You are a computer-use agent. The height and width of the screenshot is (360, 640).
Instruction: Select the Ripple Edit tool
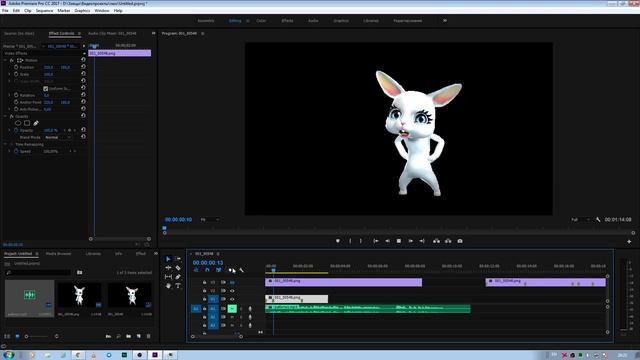point(168,268)
